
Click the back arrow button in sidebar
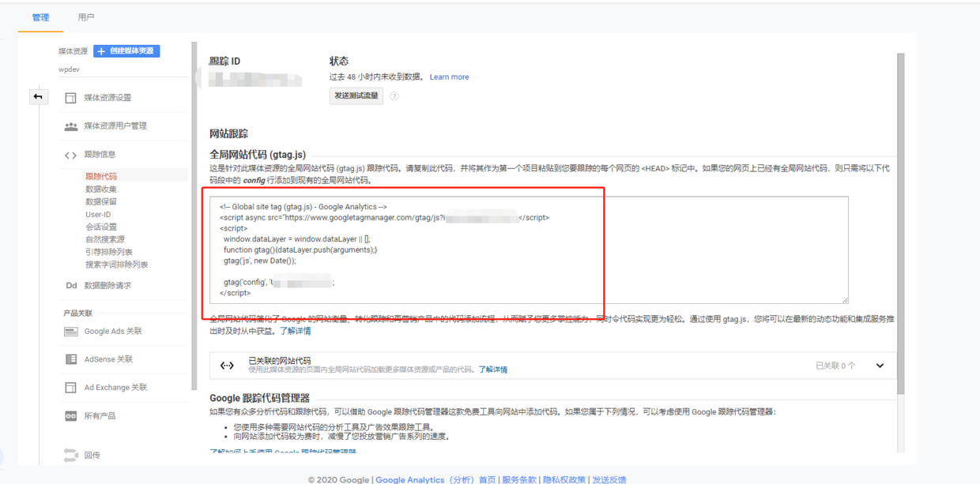38,96
